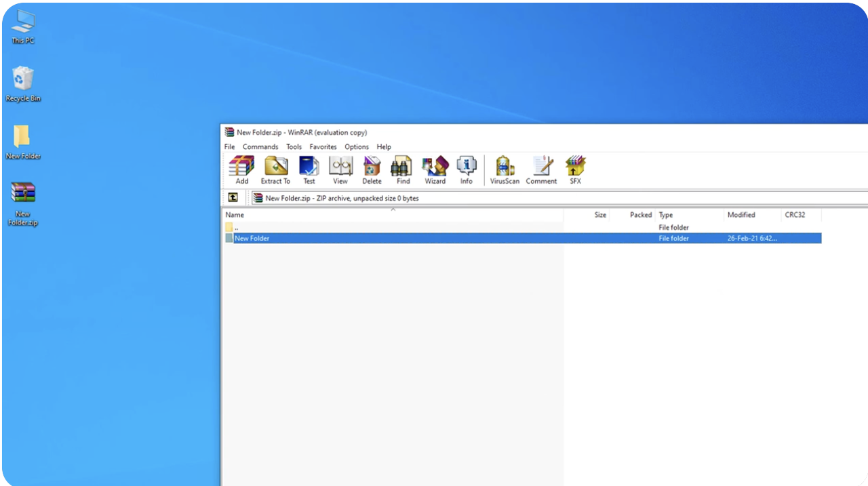The image size is (868, 486).
Task: Click the archive path address field
Action: [559, 198]
